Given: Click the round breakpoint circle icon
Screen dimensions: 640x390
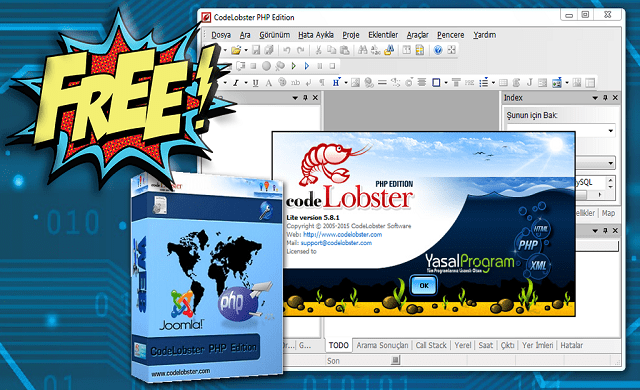Looking at the screenshot, I should tap(267, 66).
